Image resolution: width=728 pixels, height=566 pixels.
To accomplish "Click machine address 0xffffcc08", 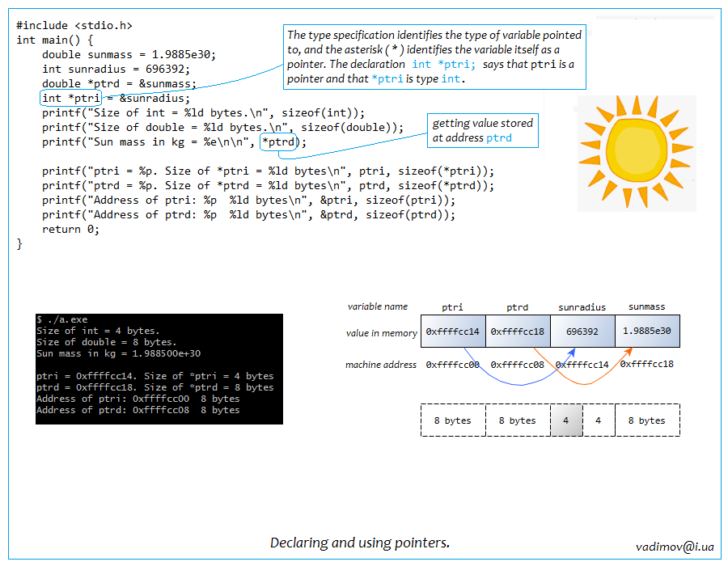I will [517, 365].
